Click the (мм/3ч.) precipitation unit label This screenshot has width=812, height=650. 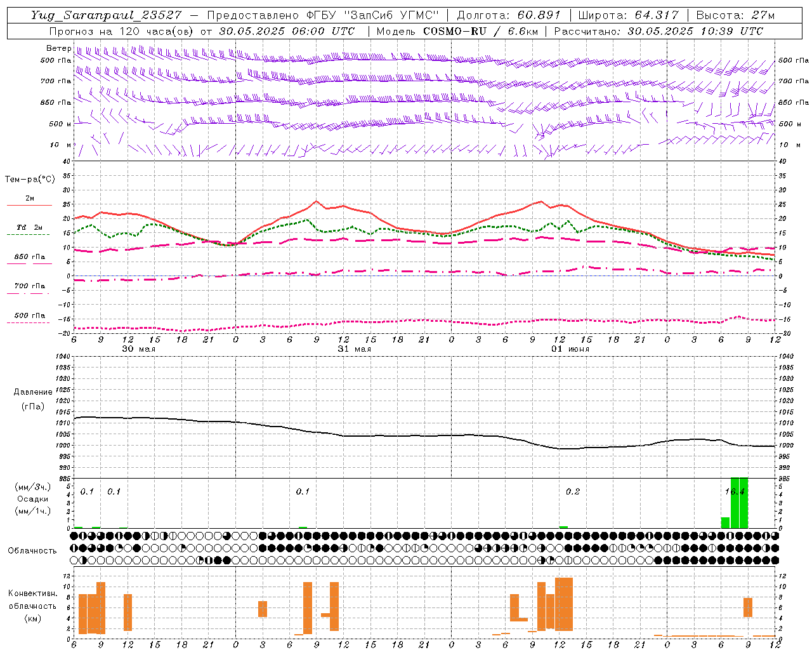pyautogui.click(x=33, y=487)
